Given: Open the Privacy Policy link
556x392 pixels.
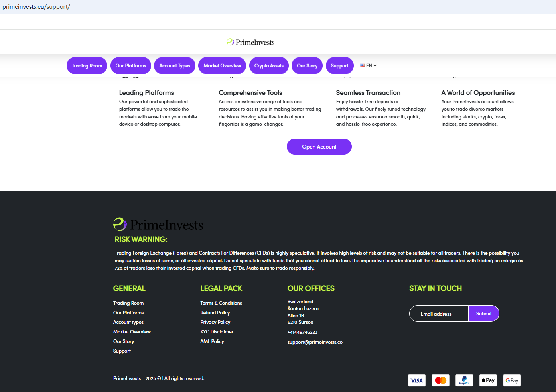Looking at the screenshot, I should click(x=215, y=322).
